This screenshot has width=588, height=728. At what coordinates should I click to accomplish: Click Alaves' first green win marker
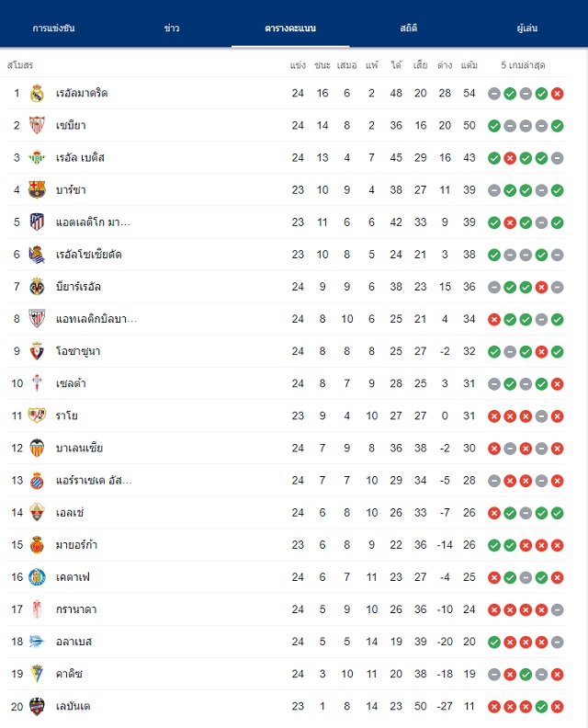click(494, 643)
